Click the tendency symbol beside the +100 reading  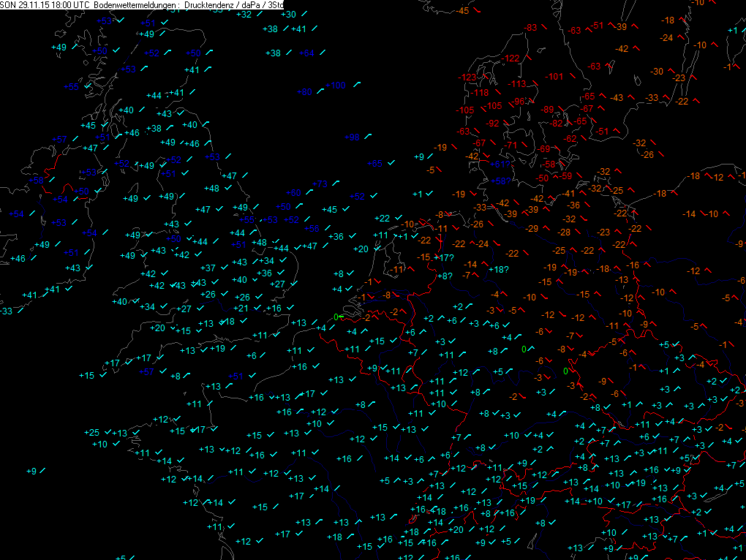pyautogui.click(x=356, y=86)
